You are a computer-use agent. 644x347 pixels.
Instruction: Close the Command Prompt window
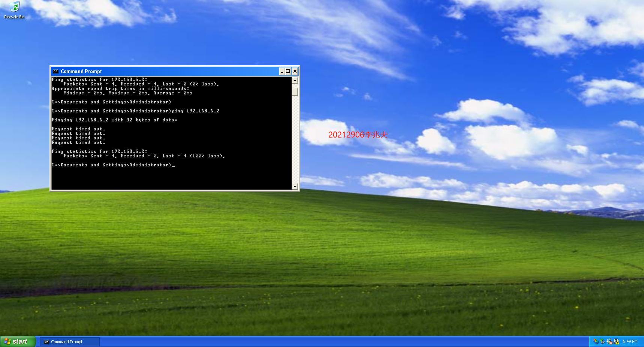[x=295, y=71]
